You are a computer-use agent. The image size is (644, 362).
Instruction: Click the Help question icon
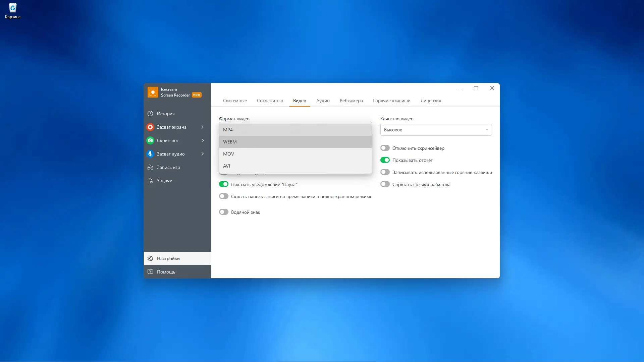click(x=150, y=272)
